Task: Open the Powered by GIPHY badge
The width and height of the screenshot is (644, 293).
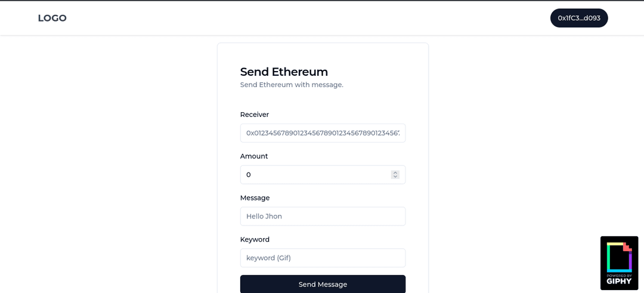Action: point(619,263)
